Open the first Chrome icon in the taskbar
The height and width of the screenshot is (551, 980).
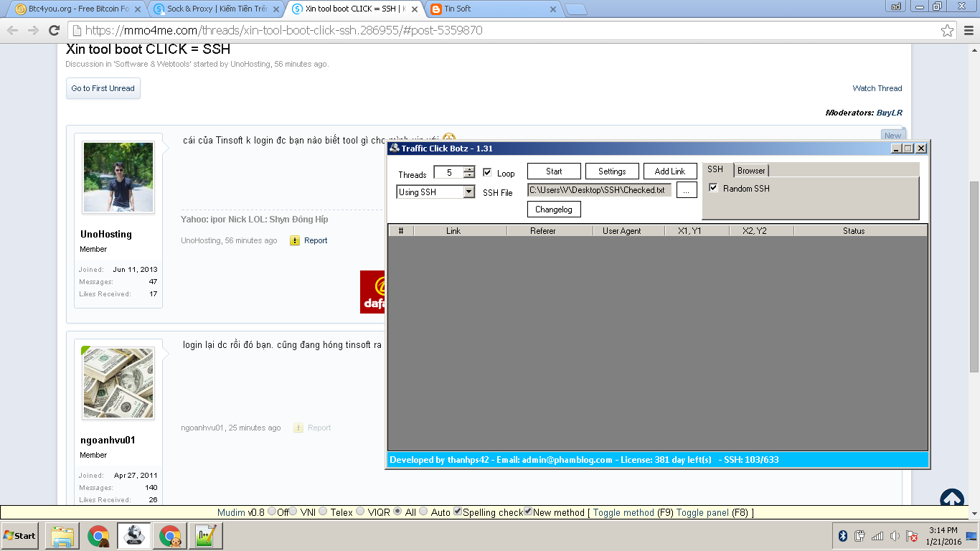click(98, 535)
